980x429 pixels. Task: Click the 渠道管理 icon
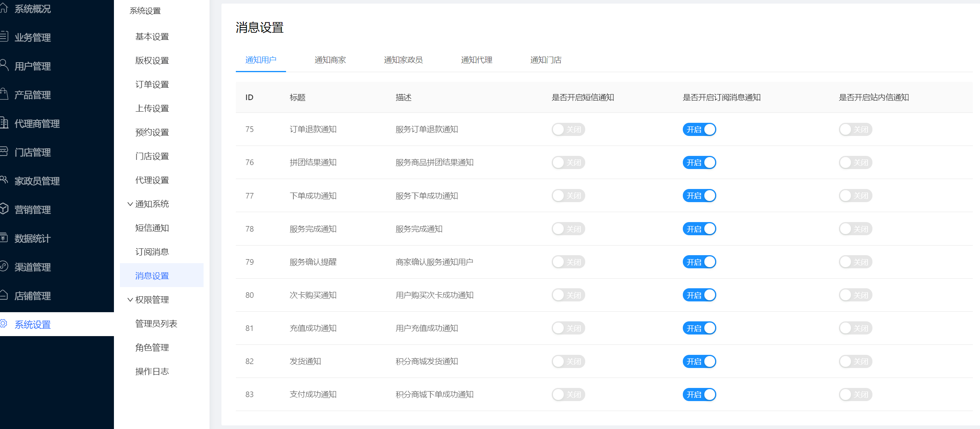[x=4, y=266]
